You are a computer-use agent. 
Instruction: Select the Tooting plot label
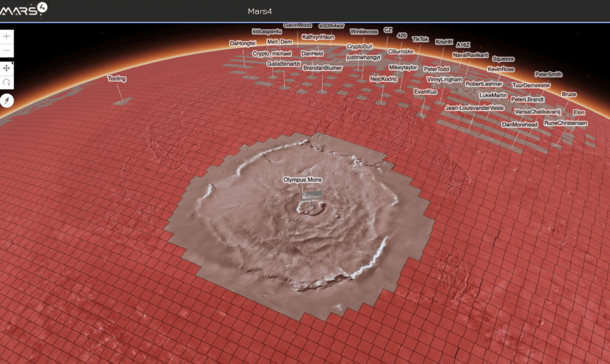(x=117, y=79)
